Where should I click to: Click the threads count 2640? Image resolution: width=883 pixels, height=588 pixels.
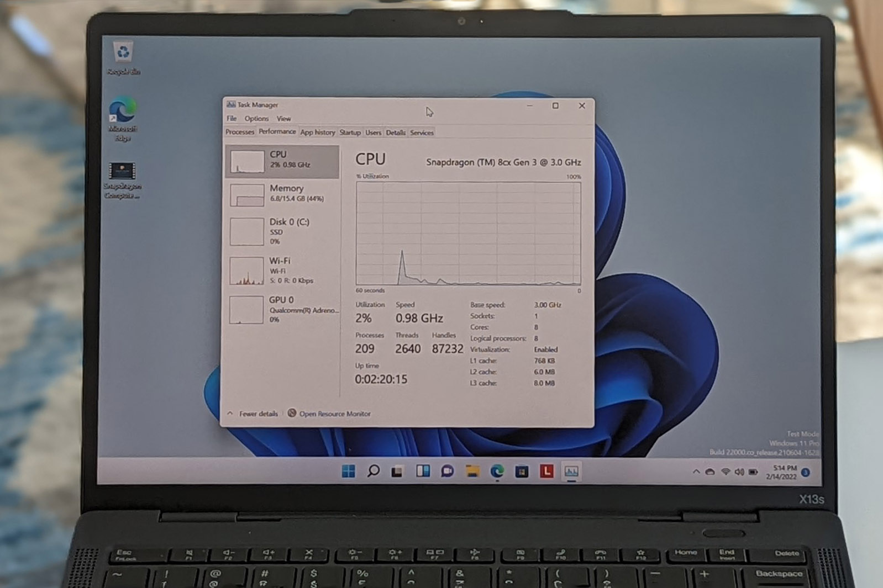408,349
